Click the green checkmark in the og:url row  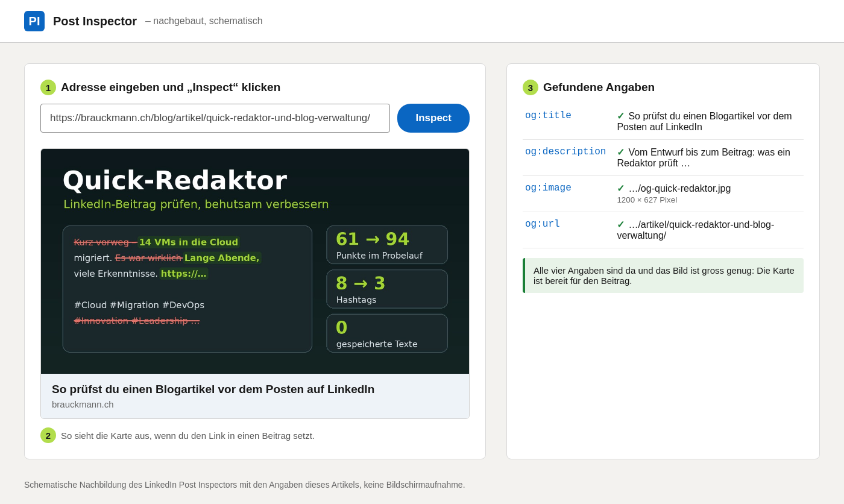pos(620,224)
